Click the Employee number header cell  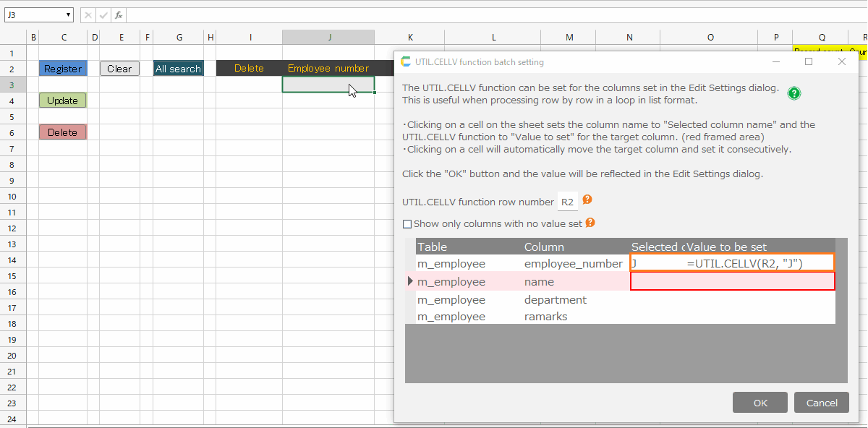[x=328, y=68]
